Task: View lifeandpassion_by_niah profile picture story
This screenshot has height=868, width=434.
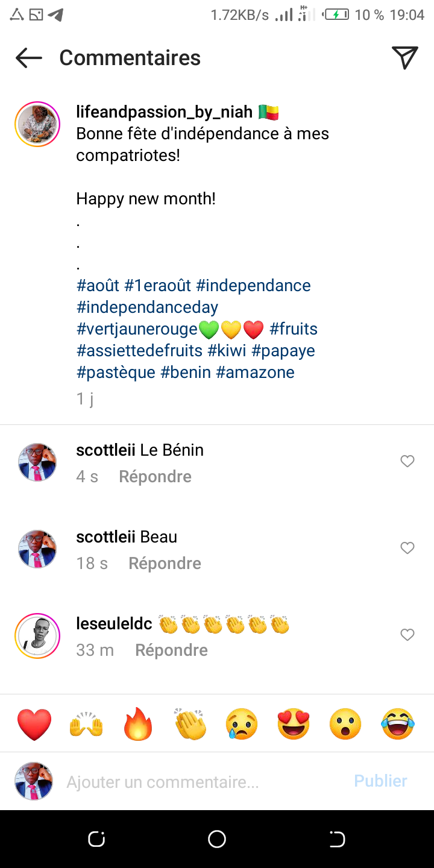Action: pyautogui.click(x=37, y=125)
